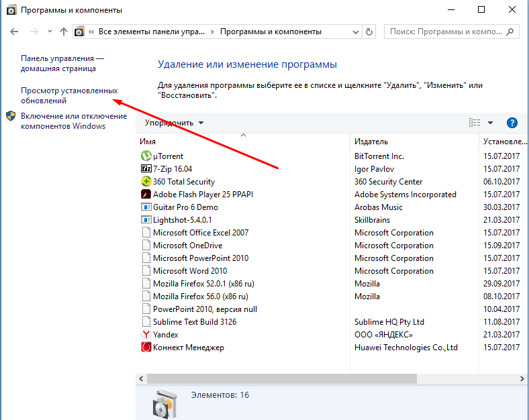Click the search magnifier icon
The width and height of the screenshot is (529, 420).
coord(510,32)
